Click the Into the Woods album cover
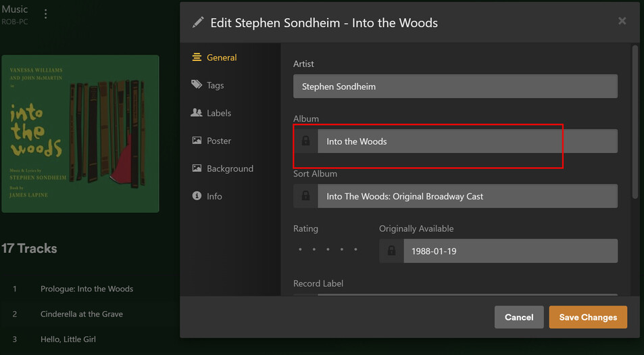Viewport: 644px width, 355px height. [80, 134]
